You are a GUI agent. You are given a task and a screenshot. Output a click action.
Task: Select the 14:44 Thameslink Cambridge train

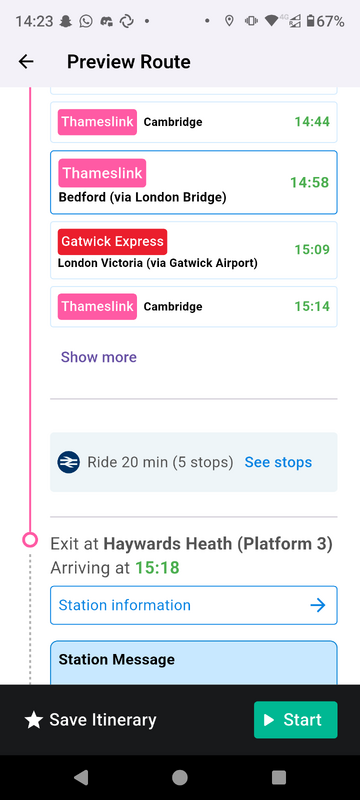click(194, 122)
